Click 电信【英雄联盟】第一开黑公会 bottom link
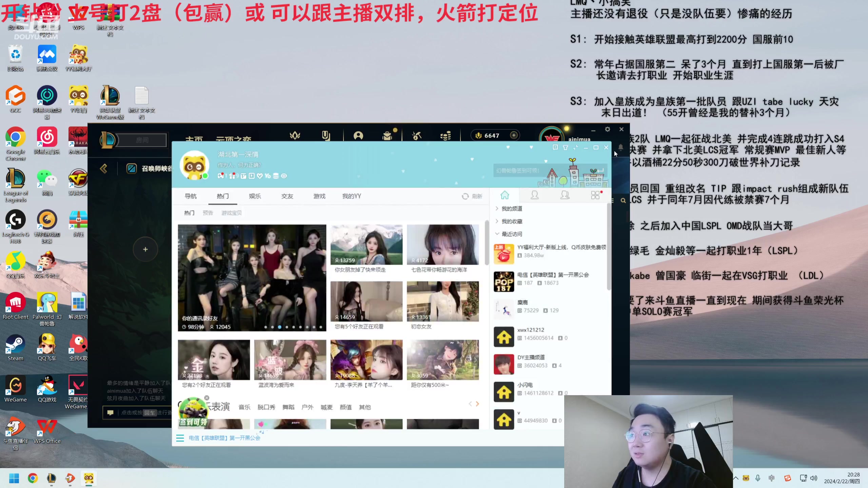Viewport: 868px width, 488px height. (x=224, y=438)
